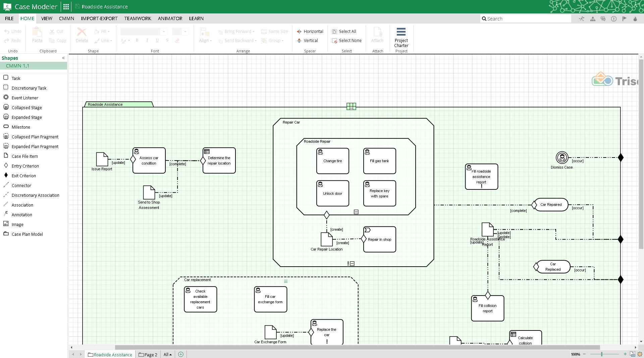This screenshot has height=358, width=644.
Task: Open the TEAMWORK ribbon tab
Action: (x=138, y=18)
